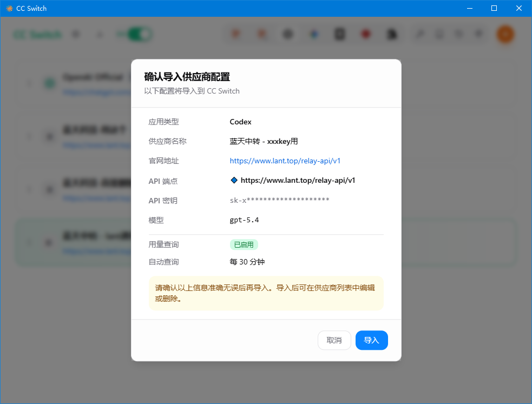Click the API 密钥 field label
The height and width of the screenshot is (404, 532).
[x=163, y=201]
